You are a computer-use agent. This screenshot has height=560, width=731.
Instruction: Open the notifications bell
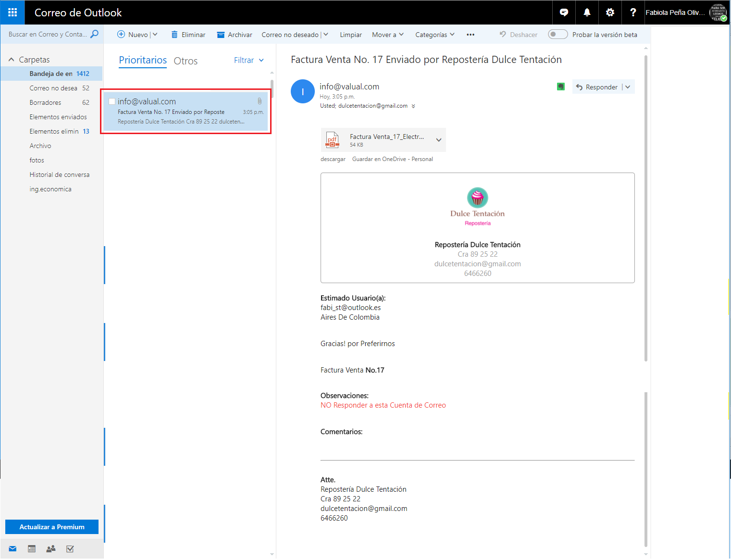tap(587, 12)
